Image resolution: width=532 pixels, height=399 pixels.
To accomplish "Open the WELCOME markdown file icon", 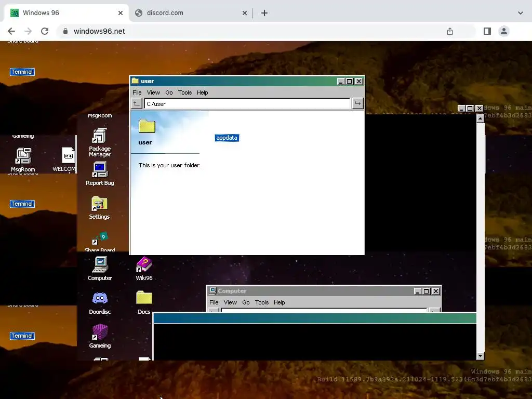I will tap(64, 159).
